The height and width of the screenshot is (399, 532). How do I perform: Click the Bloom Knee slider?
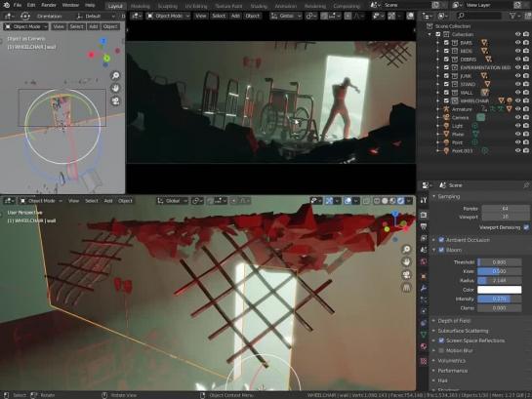click(499, 271)
